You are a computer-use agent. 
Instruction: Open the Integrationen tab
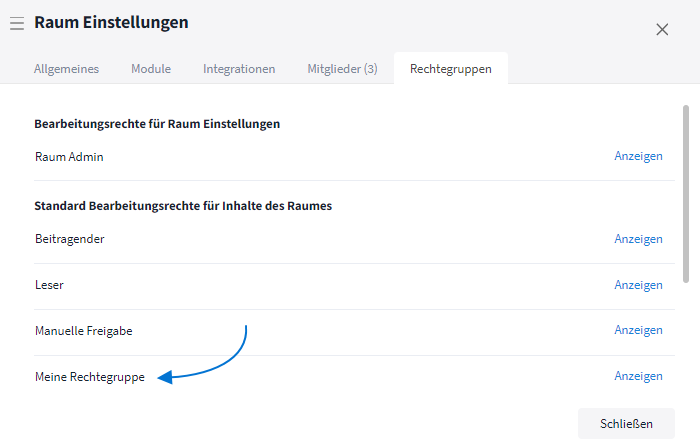pos(239,69)
